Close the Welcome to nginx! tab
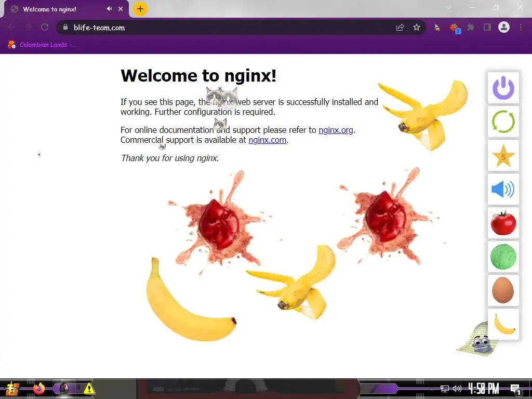The height and width of the screenshot is (399, 532). click(121, 9)
